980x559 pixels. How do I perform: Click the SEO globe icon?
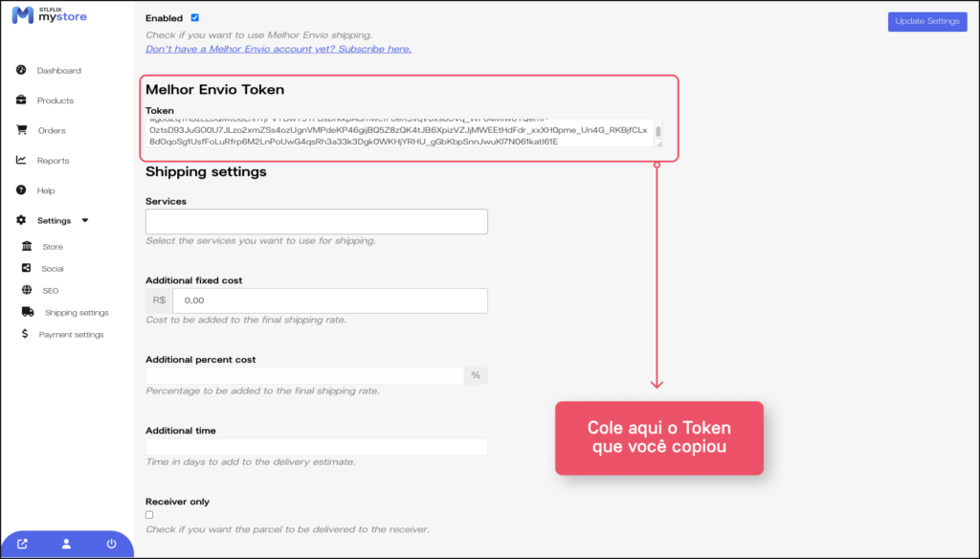pos(26,290)
